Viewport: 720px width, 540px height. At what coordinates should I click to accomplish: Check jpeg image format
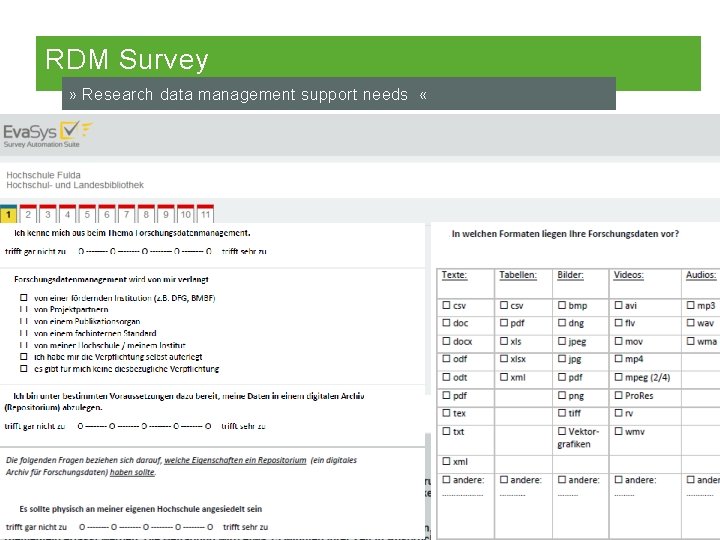point(562,341)
